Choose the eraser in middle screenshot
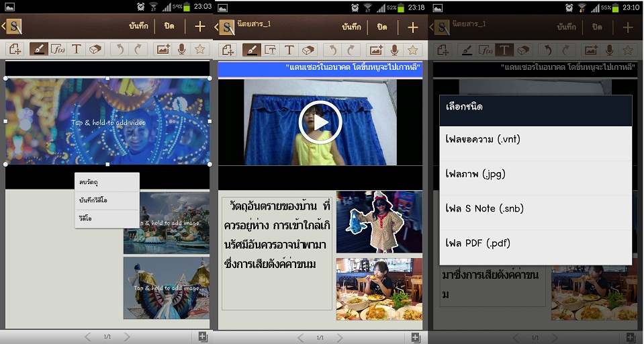This screenshot has height=344, width=644. coord(308,50)
